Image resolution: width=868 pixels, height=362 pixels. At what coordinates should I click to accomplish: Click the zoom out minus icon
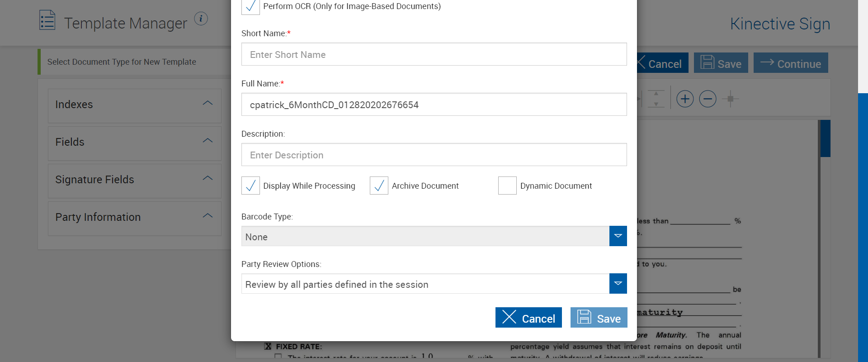tap(708, 99)
